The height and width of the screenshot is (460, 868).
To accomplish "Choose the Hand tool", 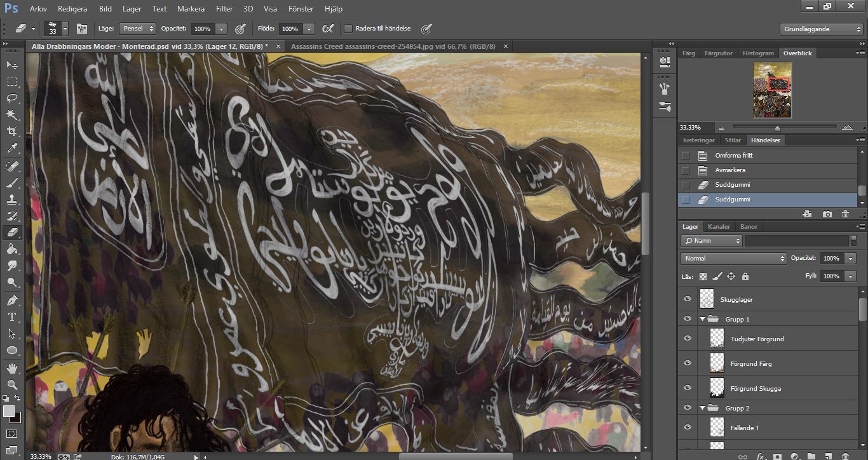I will pyautogui.click(x=12, y=369).
